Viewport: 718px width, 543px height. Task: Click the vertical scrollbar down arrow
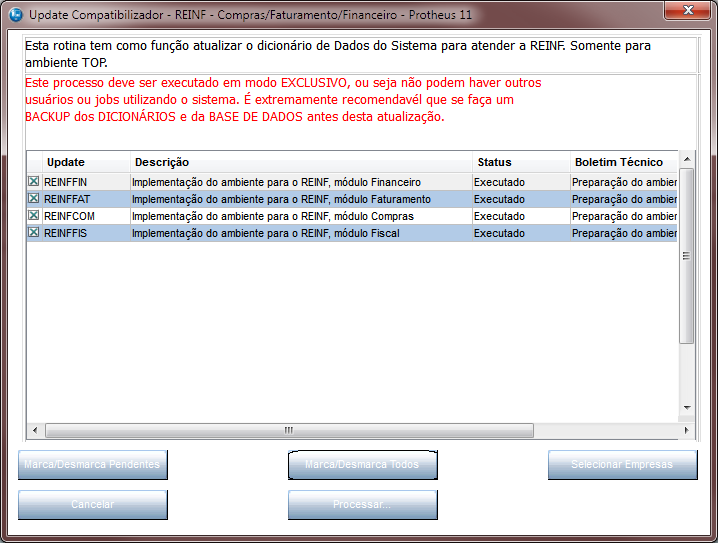[x=687, y=407]
